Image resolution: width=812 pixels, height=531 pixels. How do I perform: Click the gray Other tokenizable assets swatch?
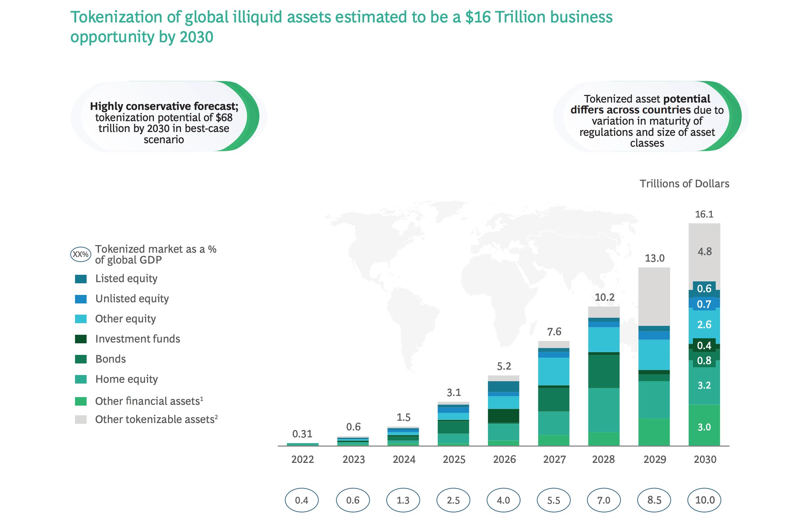81,420
